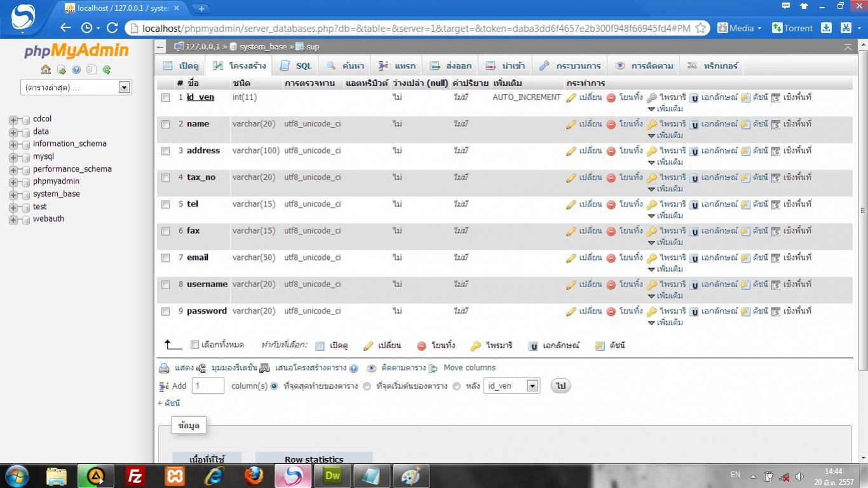Open the เปิดดู (Browse) tab
868x488 pixels.
coord(182,66)
